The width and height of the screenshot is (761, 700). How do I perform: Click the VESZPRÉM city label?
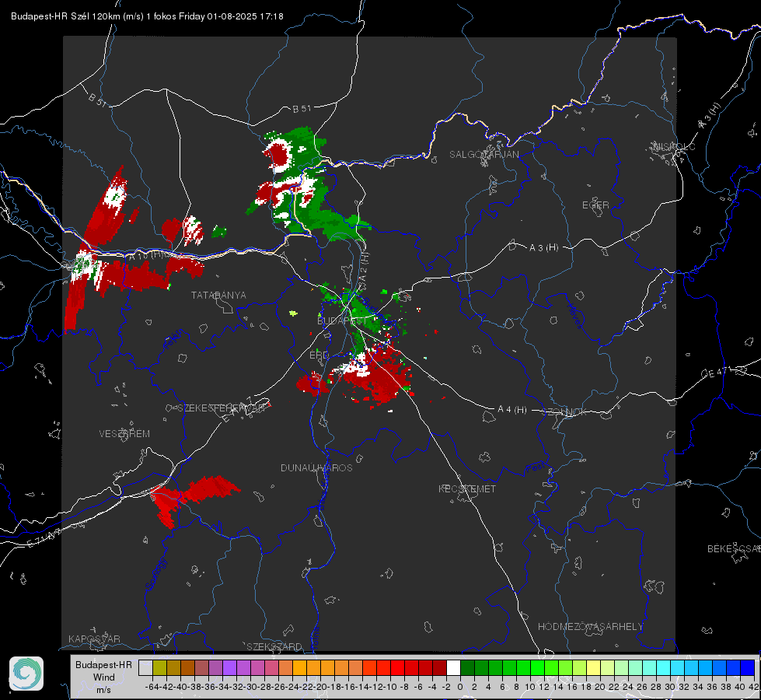124,433
